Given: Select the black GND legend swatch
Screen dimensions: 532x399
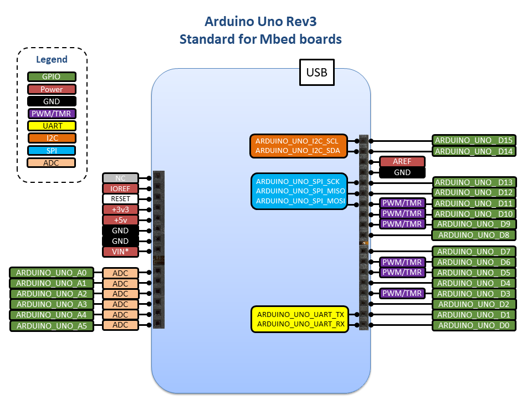Looking at the screenshot, I should click(52, 101).
